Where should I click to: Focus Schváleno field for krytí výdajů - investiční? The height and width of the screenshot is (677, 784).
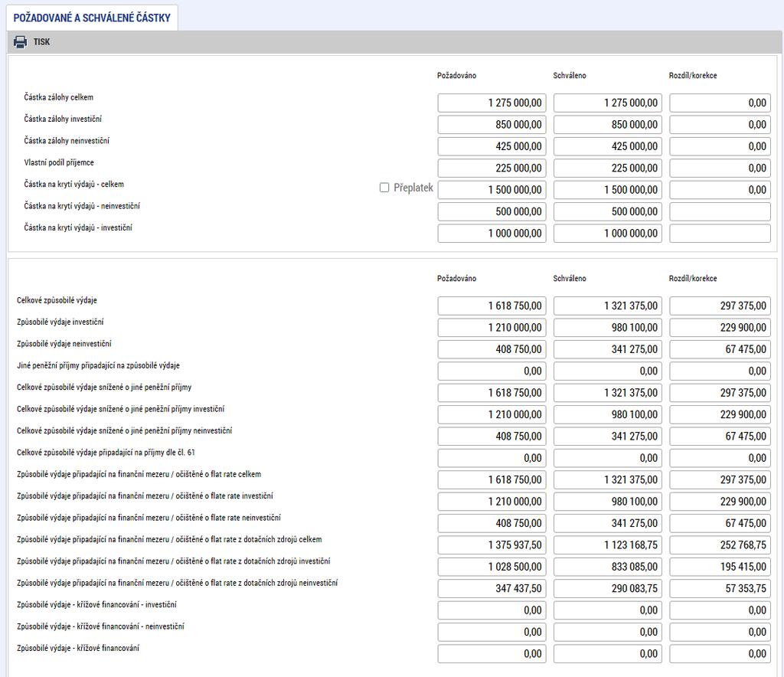pyautogui.click(x=607, y=234)
